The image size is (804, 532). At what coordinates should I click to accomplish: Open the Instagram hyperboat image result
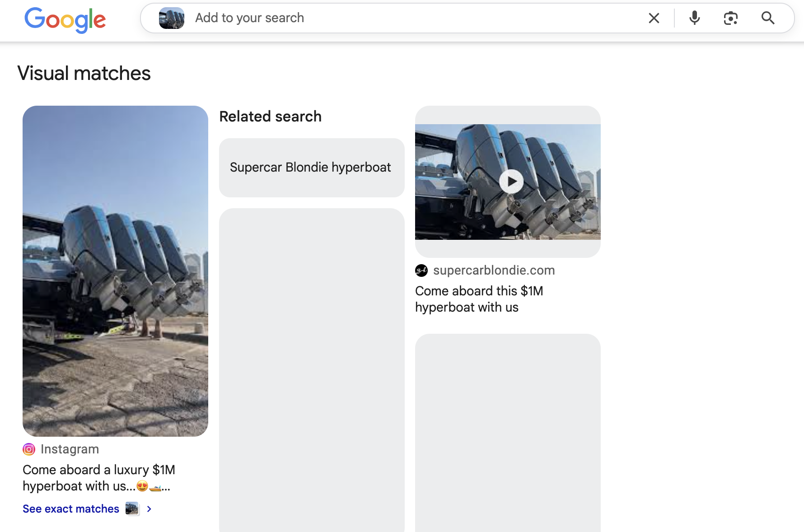(x=115, y=271)
